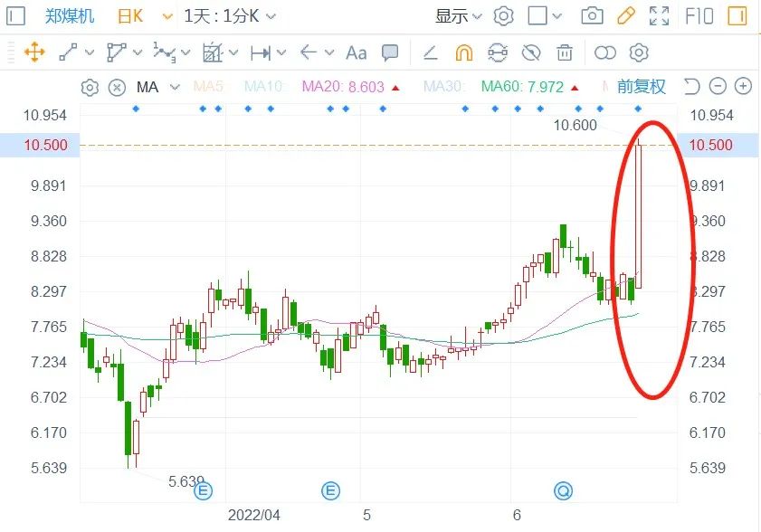Open the 日K period dropdown arrow
761x532 pixels.
click(166, 16)
